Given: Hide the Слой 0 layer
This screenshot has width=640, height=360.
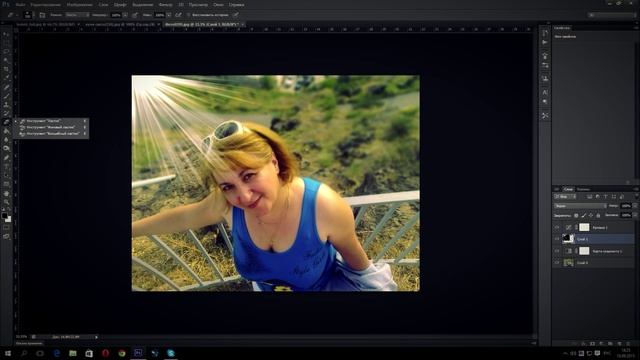Looking at the screenshot, I should (557, 263).
